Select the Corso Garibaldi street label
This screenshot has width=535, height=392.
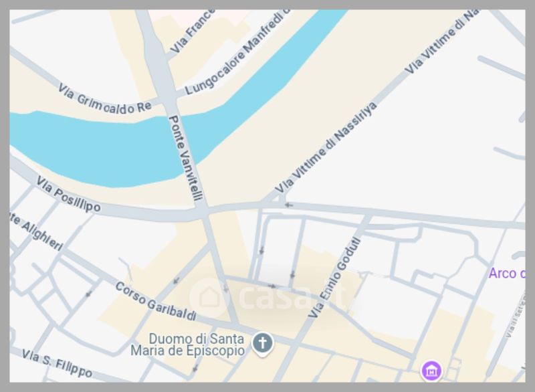pyautogui.click(x=156, y=302)
